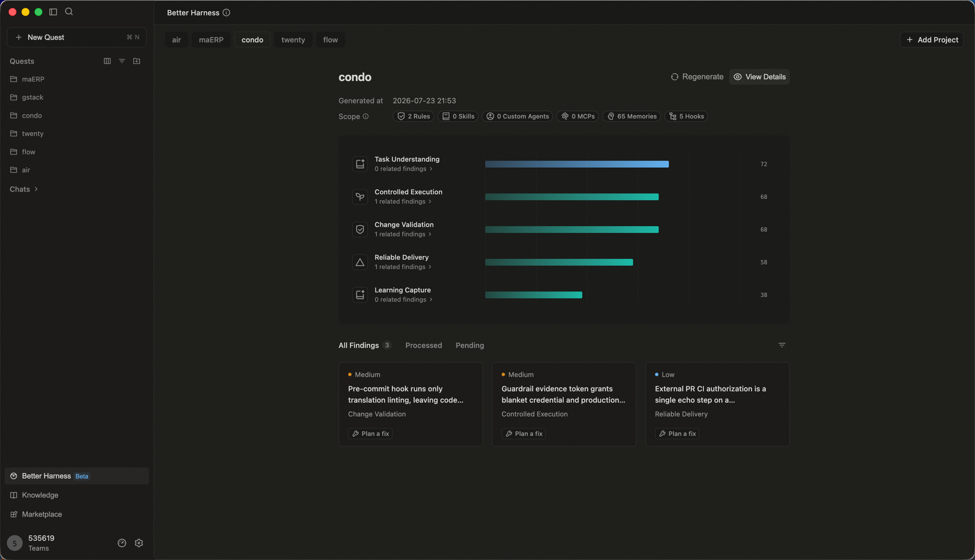Click the Scope info icon

pyautogui.click(x=366, y=116)
